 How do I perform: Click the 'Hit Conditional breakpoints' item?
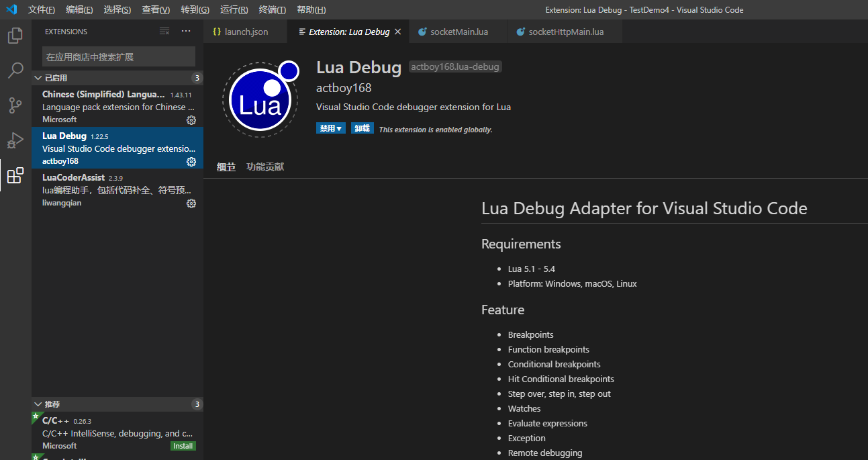tap(561, 379)
